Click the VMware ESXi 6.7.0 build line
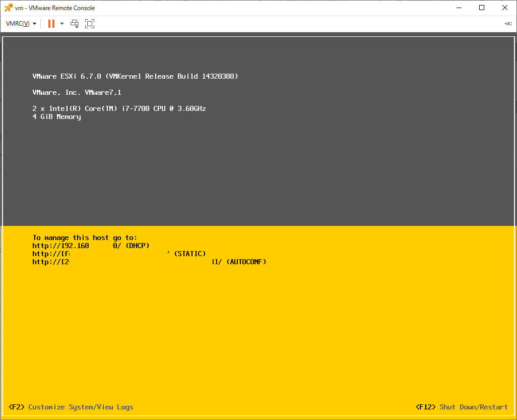 tap(135, 76)
